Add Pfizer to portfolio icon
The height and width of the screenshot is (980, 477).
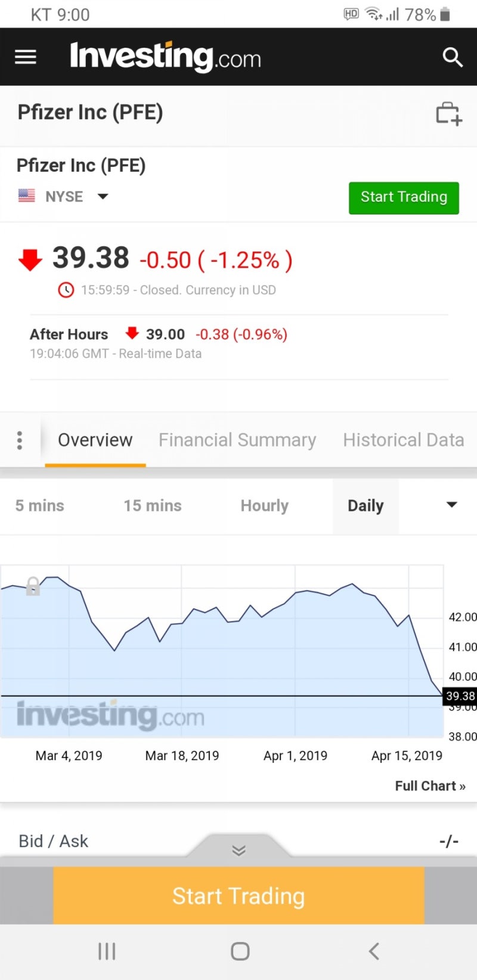pos(448,113)
